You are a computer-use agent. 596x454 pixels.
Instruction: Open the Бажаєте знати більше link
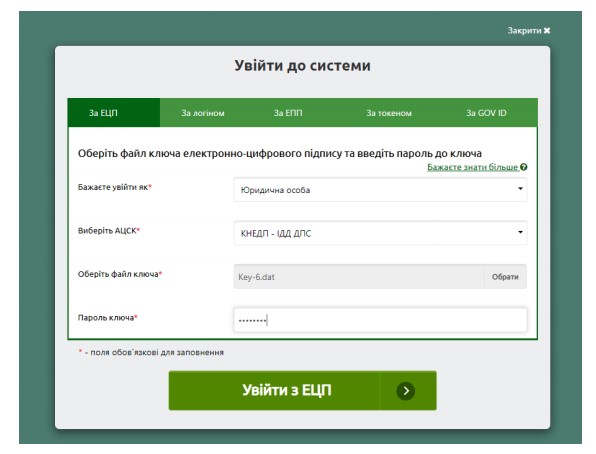473,167
